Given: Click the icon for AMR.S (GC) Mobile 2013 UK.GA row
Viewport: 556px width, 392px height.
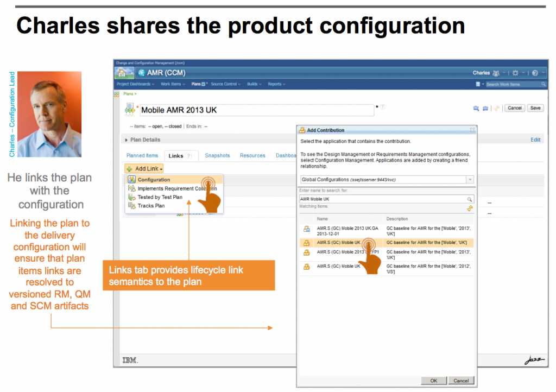Looking at the screenshot, I should pos(307,229).
